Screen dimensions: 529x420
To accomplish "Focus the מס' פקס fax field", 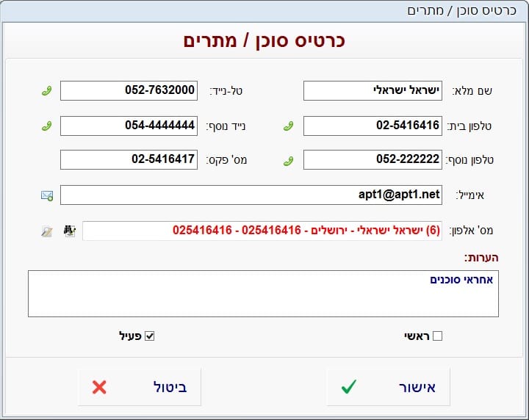I will coord(129,159).
